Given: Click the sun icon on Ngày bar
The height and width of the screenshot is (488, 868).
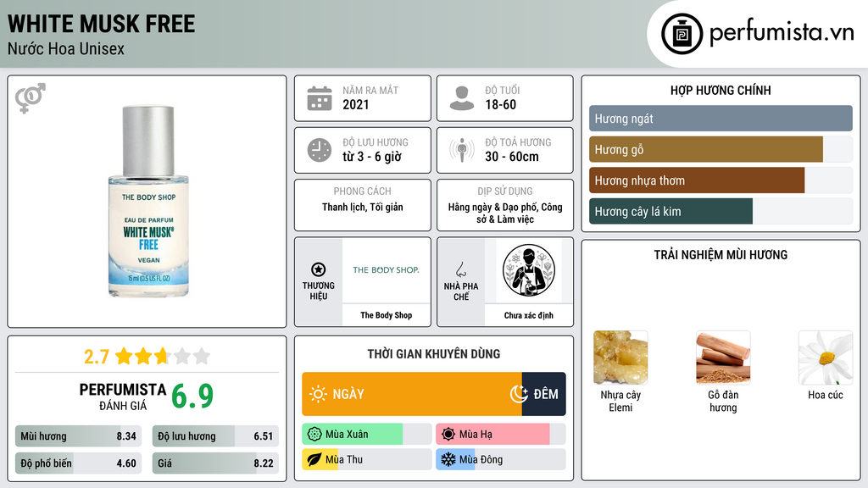Looking at the screenshot, I should [x=318, y=394].
